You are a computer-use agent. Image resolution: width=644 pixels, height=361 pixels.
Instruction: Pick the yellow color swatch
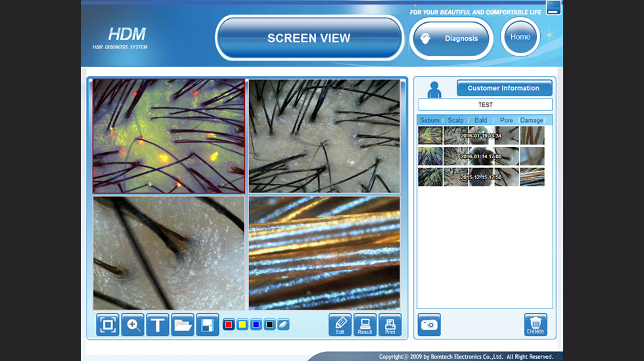242,325
